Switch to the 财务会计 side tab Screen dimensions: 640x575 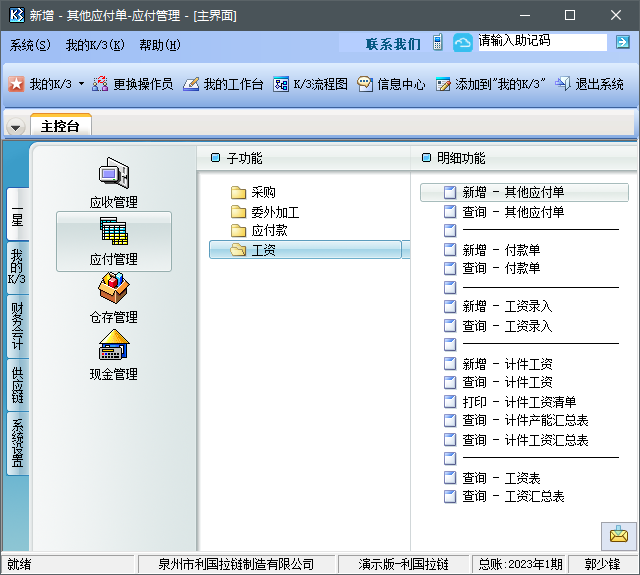[17, 327]
